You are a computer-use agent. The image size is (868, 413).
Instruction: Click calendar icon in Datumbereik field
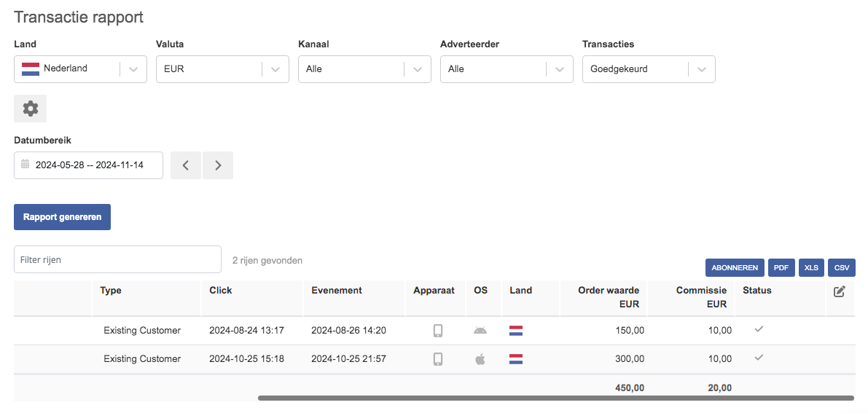pos(25,165)
